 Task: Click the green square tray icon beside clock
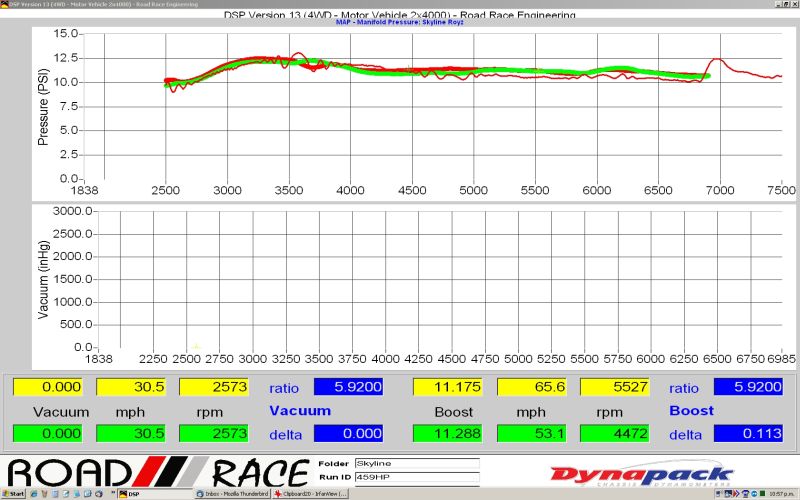(762, 493)
